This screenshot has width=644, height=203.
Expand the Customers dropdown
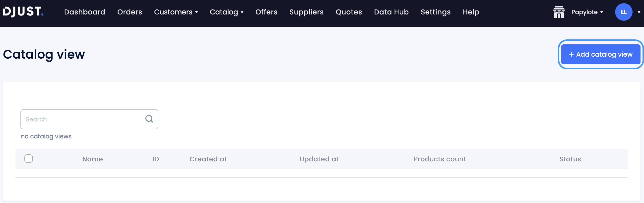point(176,12)
